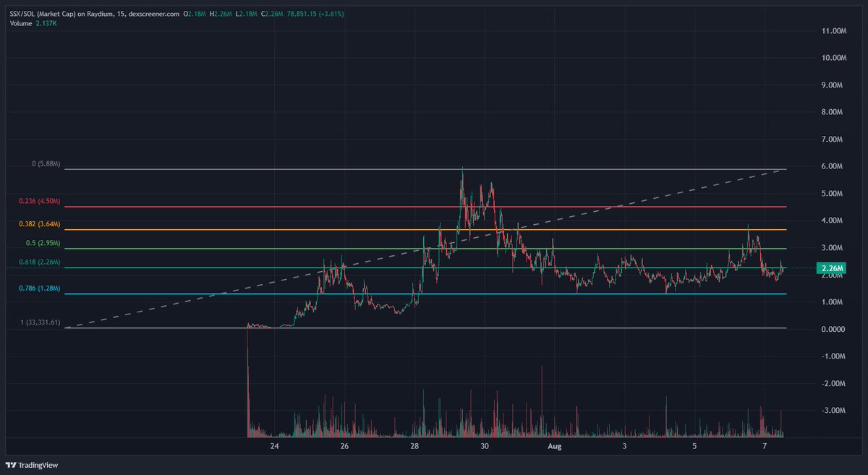Select the green 0.5 (2.95M) Fibonacci label
Viewport: 868px width, 475px height.
tap(43, 243)
